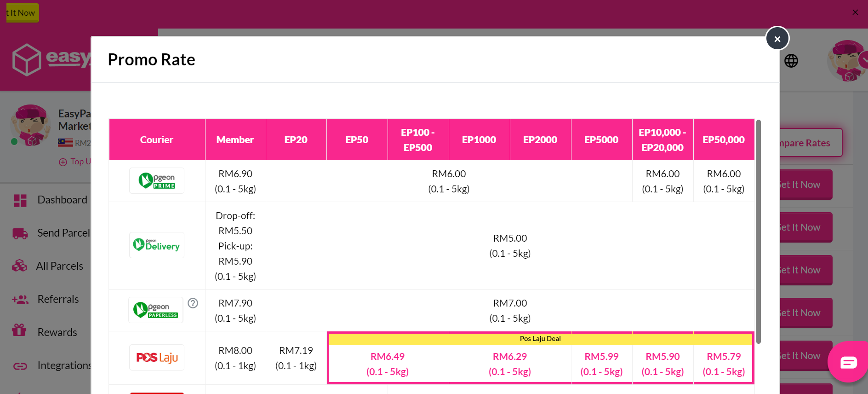Click the Member column header
Screen dimensions: 868x394
[235, 139]
